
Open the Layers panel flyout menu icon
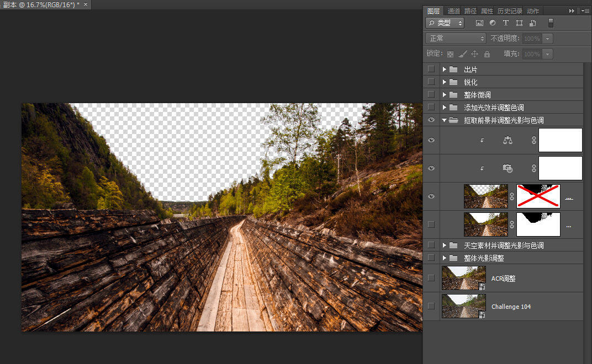585,11
